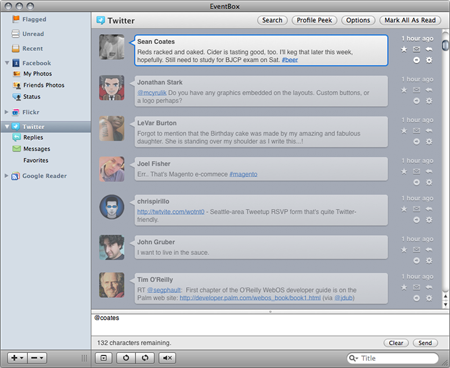Click the round dot icon on Tim O'Reilly's tweet

pos(416,298)
